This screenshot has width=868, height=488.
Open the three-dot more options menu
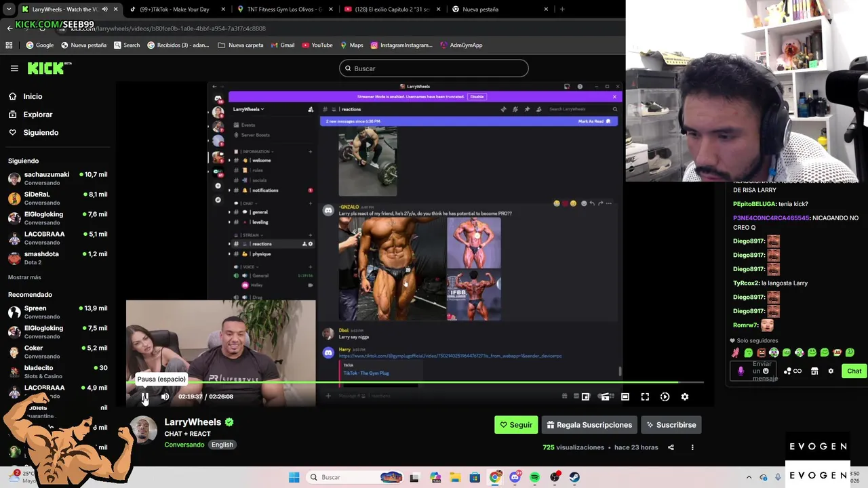(x=692, y=447)
